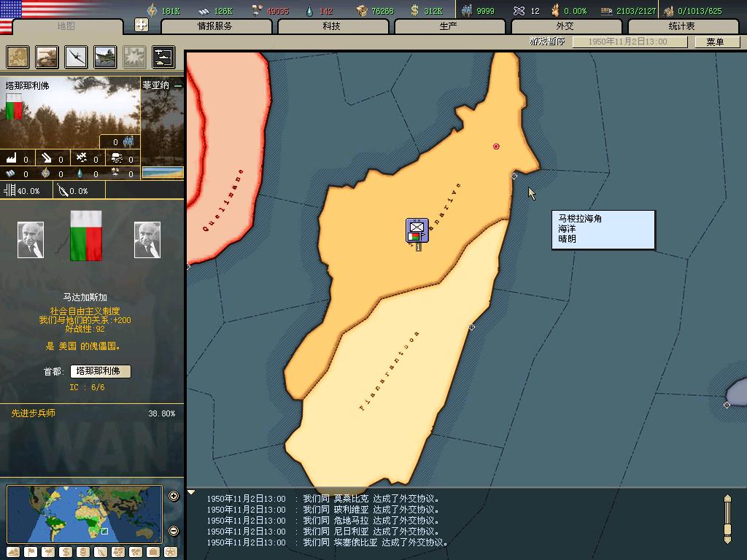Click the 塔那那利佛 capital button
The height and width of the screenshot is (560, 747).
[x=101, y=371]
